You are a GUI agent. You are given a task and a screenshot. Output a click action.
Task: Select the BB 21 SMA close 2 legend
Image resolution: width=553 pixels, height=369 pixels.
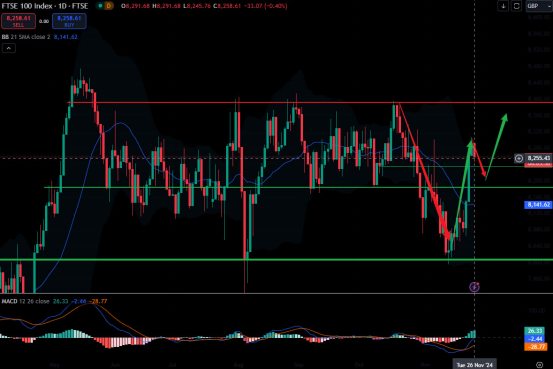[x=26, y=37]
